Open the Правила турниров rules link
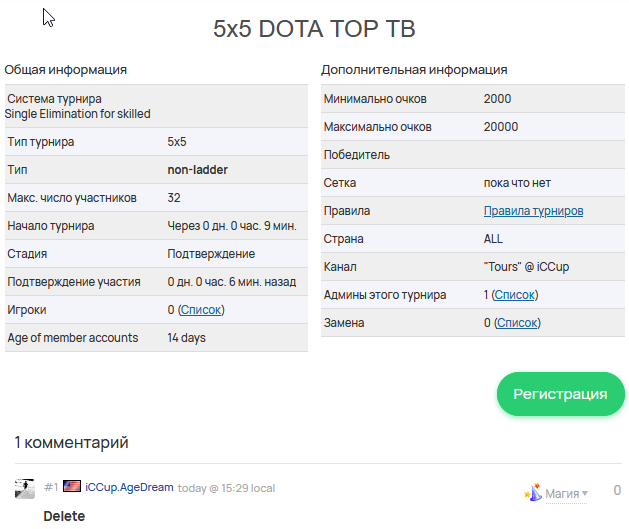Image resolution: width=629 pixels, height=529 pixels. coord(533,211)
